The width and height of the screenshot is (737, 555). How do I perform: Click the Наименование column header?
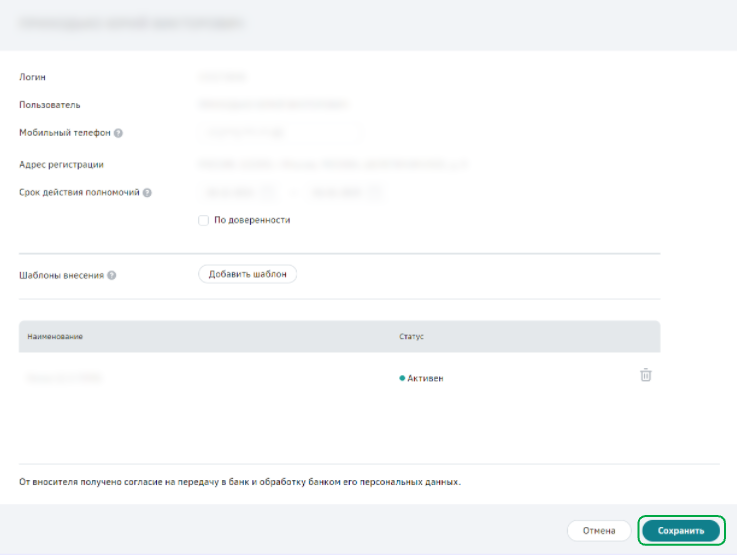point(55,337)
